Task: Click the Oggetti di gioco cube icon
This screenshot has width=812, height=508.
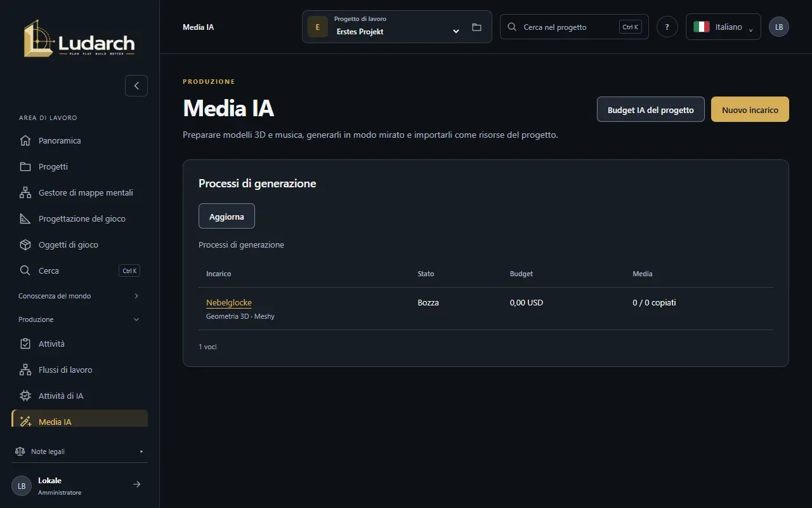Action: pyautogui.click(x=25, y=244)
